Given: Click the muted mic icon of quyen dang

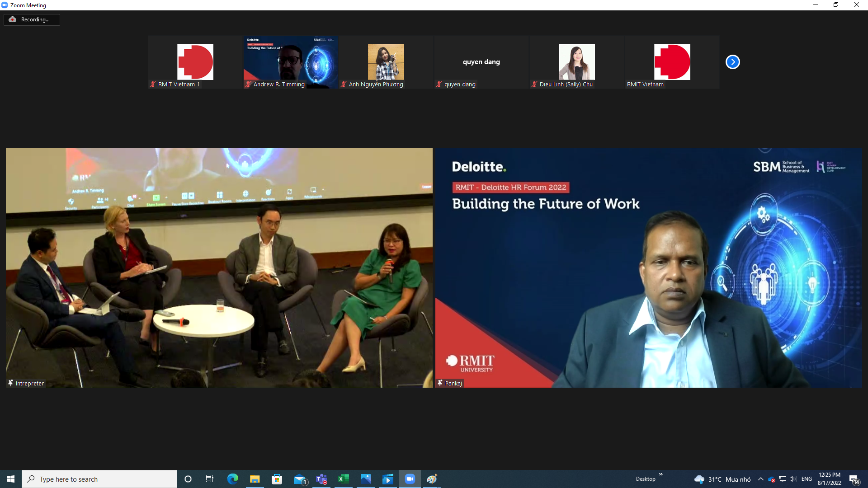Looking at the screenshot, I should (439, 84).
